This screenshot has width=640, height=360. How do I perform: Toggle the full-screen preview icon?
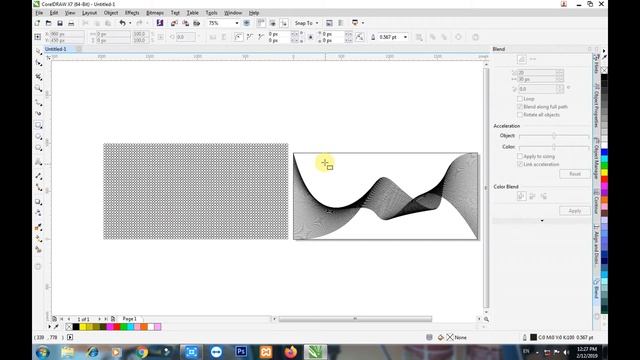pos(247,23)
